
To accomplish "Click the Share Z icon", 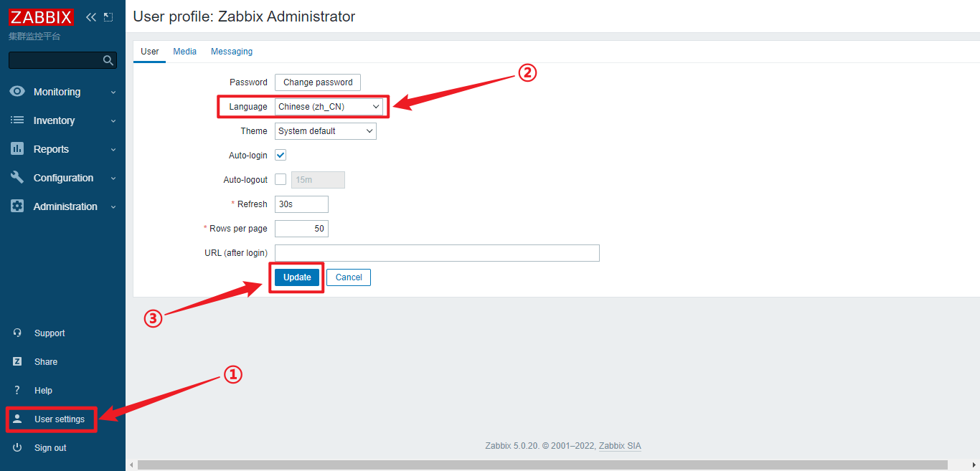I will [18, 362].
